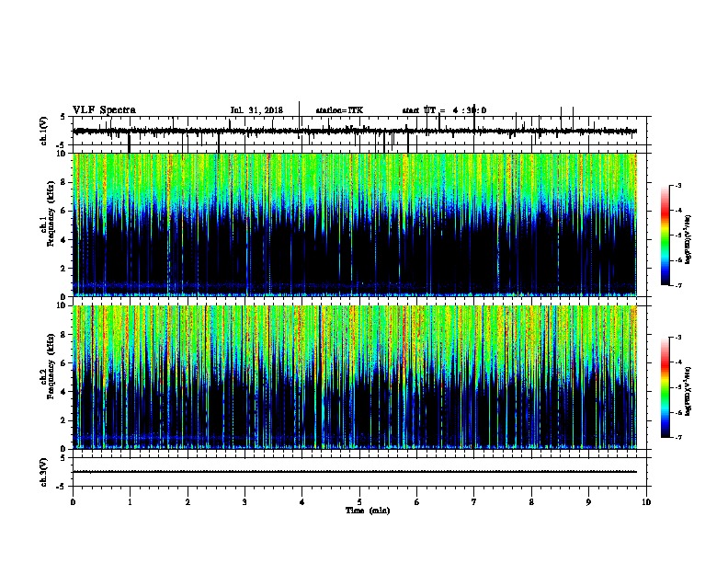Click the ch.1 voltage waveform trace panel
This screenshot has width=728, height=563.
pos(359,131)
